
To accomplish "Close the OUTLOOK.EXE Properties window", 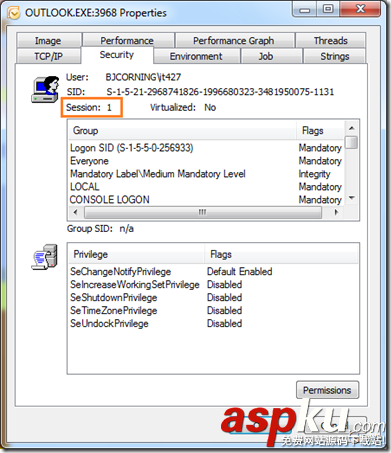I will (x=360, y=9).
